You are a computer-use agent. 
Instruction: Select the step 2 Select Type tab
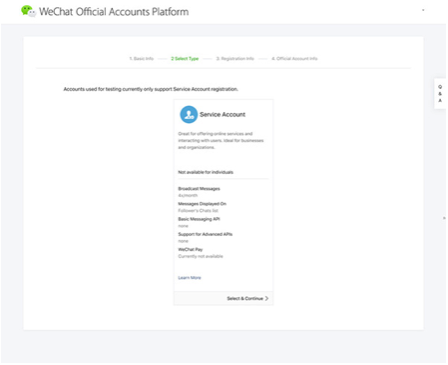click(185, 59)
